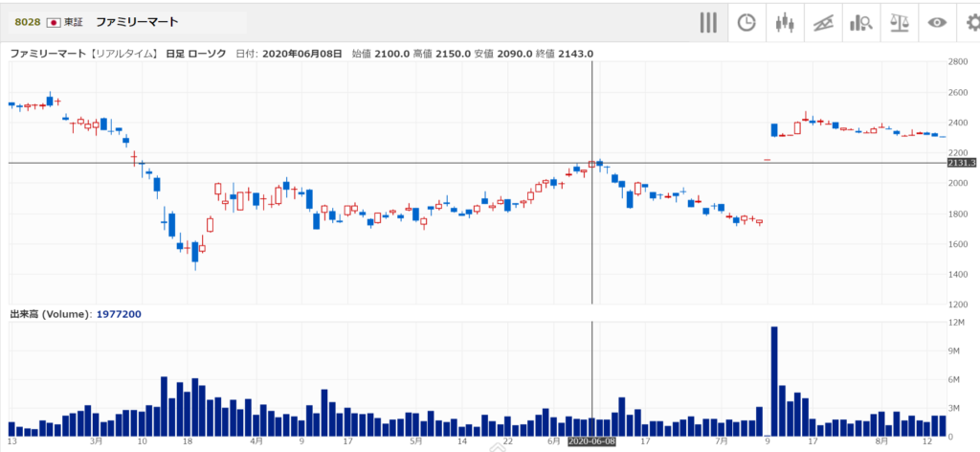Open chart settings gear
Image resolution: width=980 pixels, height=452 pixels.
[973, 23]
